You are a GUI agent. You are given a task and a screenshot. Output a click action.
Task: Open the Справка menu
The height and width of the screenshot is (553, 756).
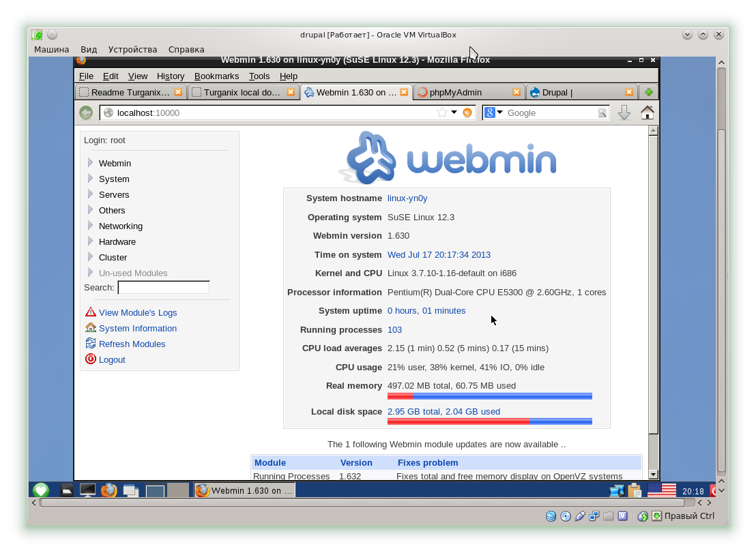tap(186, 50)
